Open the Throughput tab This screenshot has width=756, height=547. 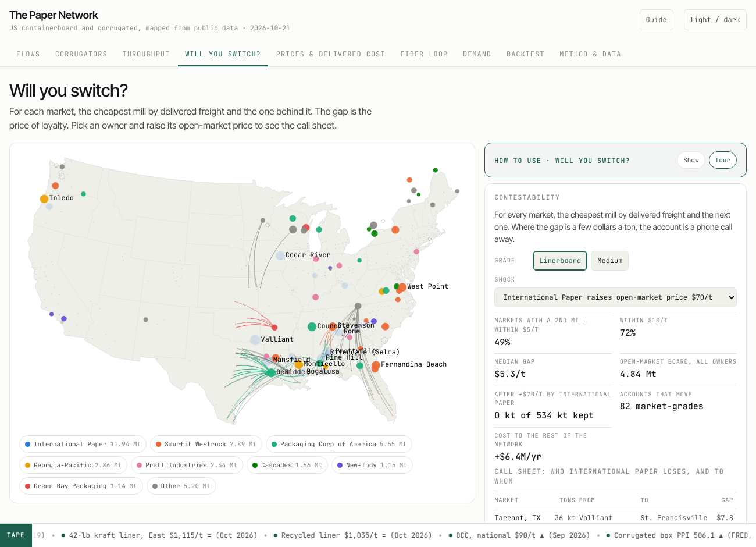[x=146, y=54]
